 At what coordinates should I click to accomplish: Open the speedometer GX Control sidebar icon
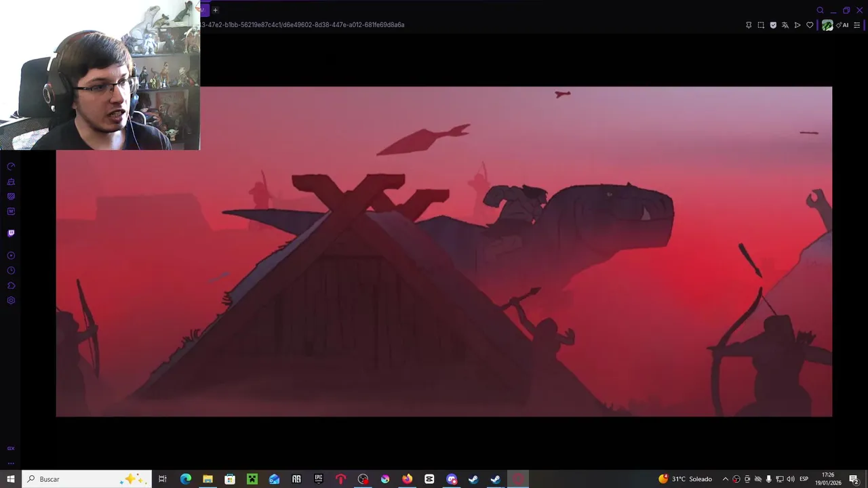(11, 167)
